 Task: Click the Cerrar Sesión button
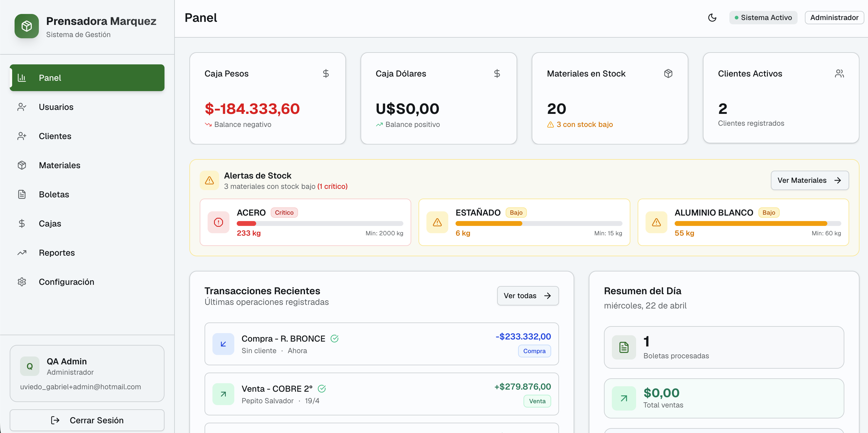click(x=87, y=420)
